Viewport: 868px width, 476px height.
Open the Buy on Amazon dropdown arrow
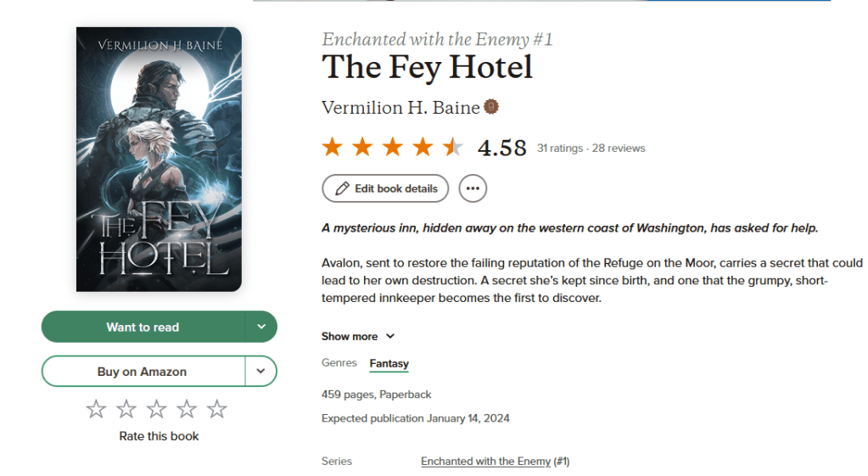click(x=261, y=371)
